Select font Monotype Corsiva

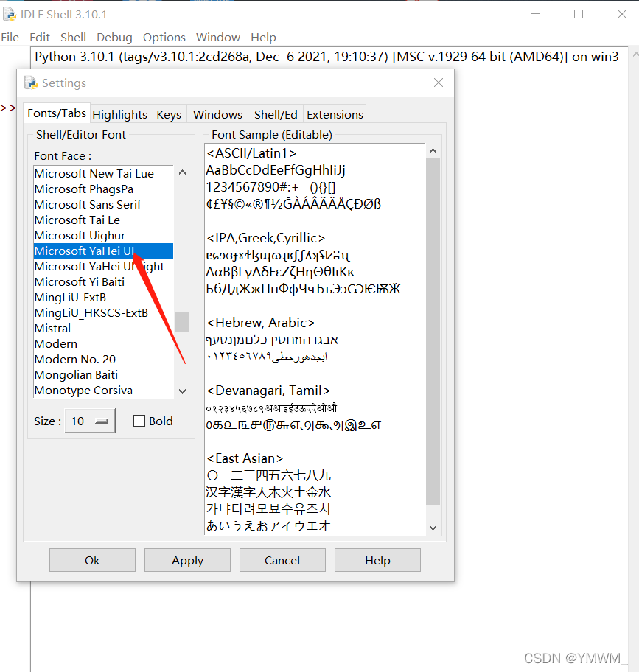click(x=103, y=390)
